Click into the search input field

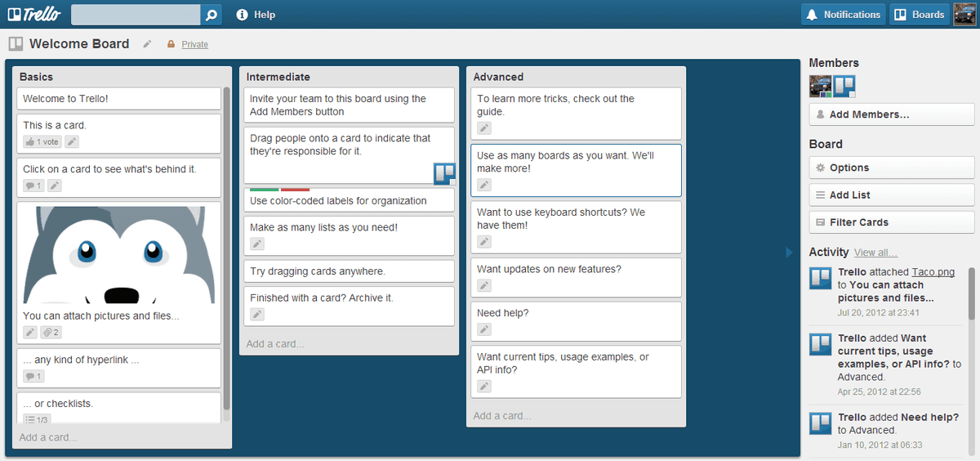(x=136, y=15)
